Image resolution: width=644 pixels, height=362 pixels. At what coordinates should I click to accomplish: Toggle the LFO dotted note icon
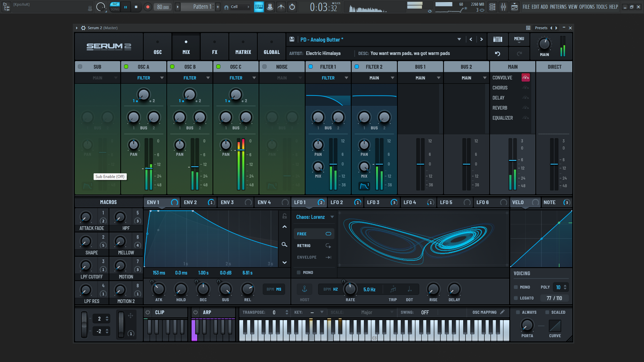coord(410,289)
